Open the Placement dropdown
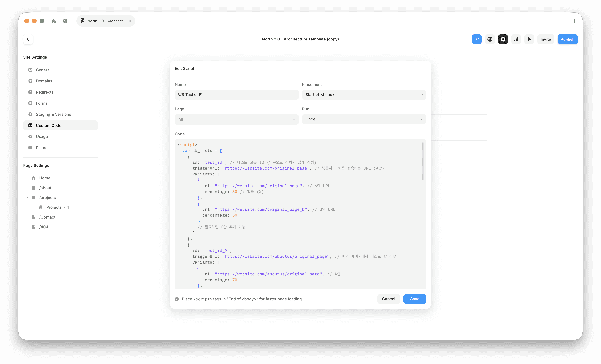The width and height of the screenshot is (601, 364). pyautogui.click(x=364, y=95)
